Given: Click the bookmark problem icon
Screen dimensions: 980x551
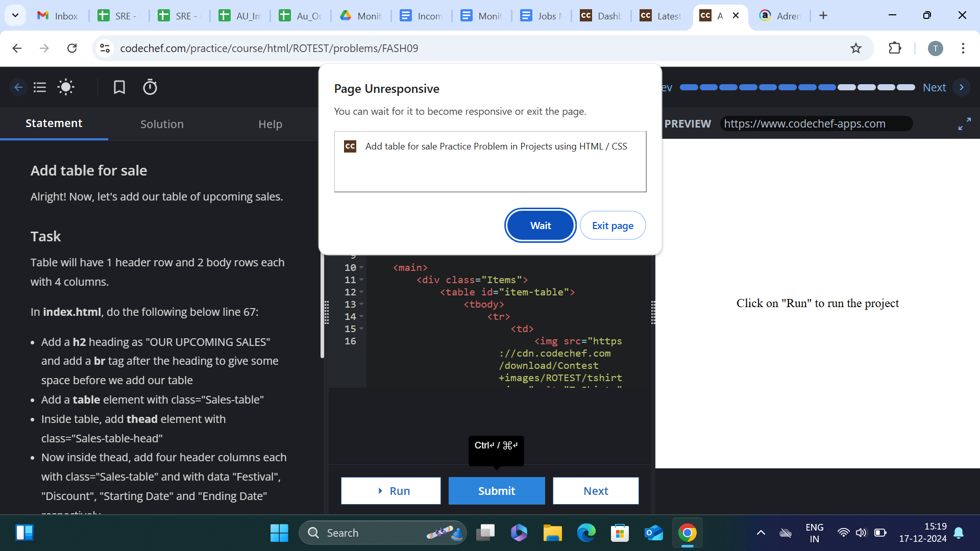Looking at the screenshot, I should pos(119,87).
